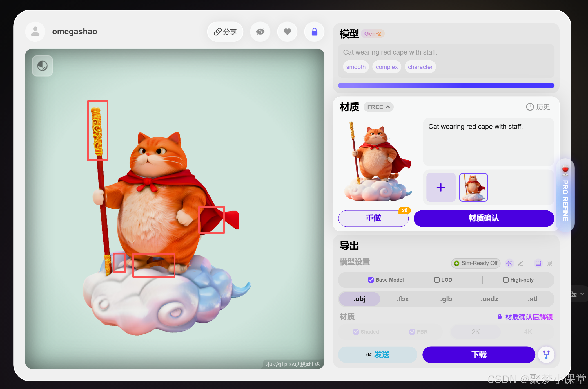
Task: Click the heart favorite icon
Action: [287, 32]
